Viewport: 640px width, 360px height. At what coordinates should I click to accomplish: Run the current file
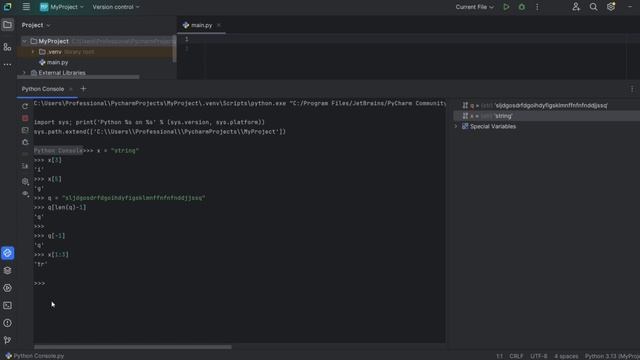tap(506, 7)
